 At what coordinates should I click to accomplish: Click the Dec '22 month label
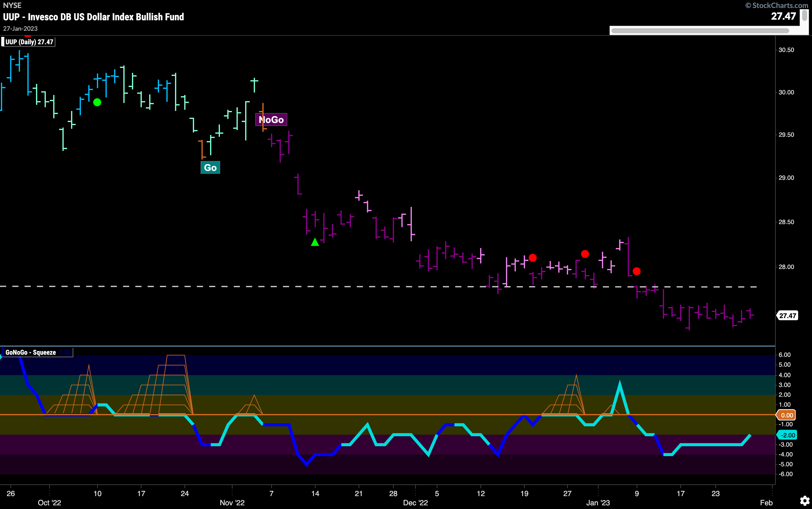416,503
